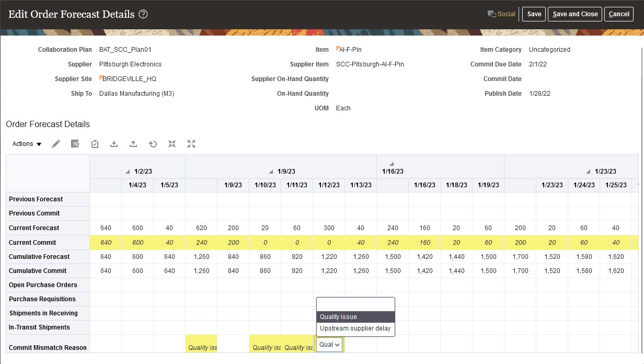Click the pencil edit icon in the toolbar
Viewport: 644px width, 364px height.
click(x=56, y=144)
